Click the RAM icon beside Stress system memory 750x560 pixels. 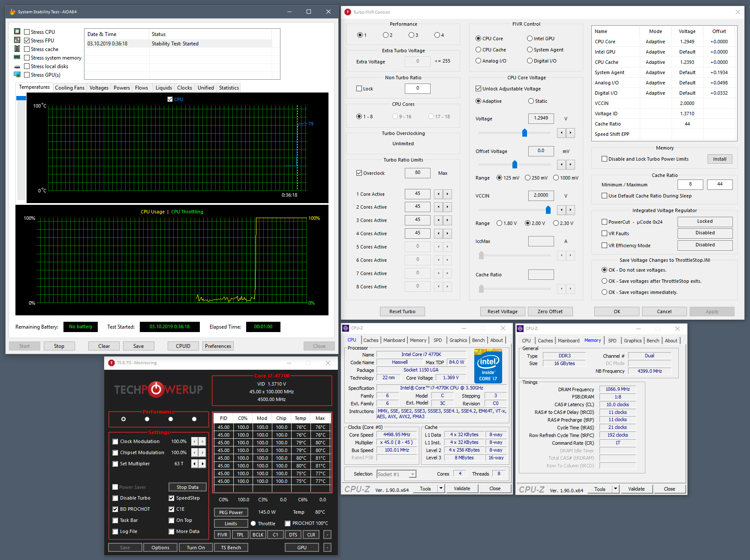pos(17,57)
